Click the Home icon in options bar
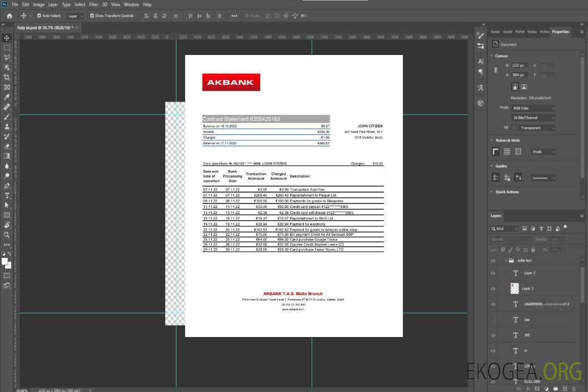The width and height of the screenshot is (588, 392). pyautogui.click(x=9, y=16)
